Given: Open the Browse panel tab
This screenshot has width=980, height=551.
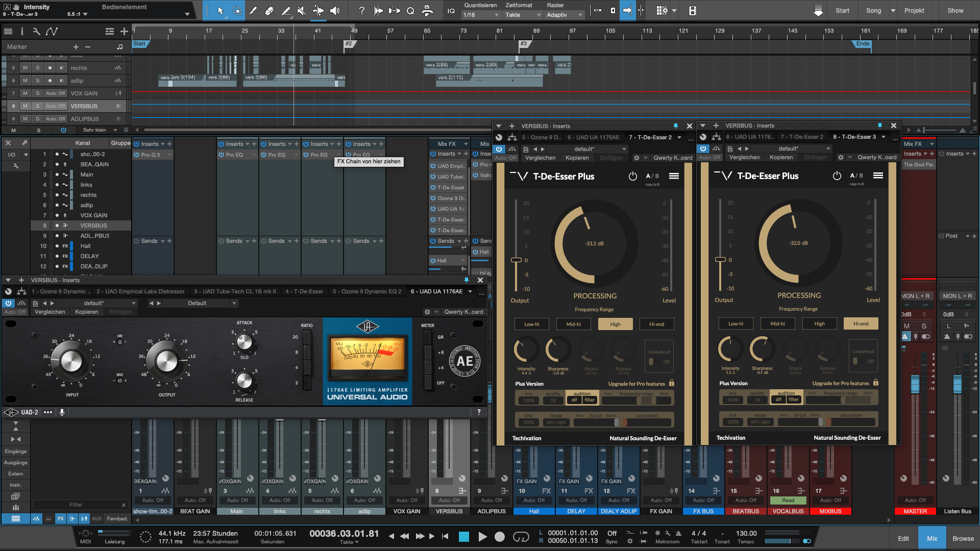Looking at the screenshot, I should click(963, 539).
